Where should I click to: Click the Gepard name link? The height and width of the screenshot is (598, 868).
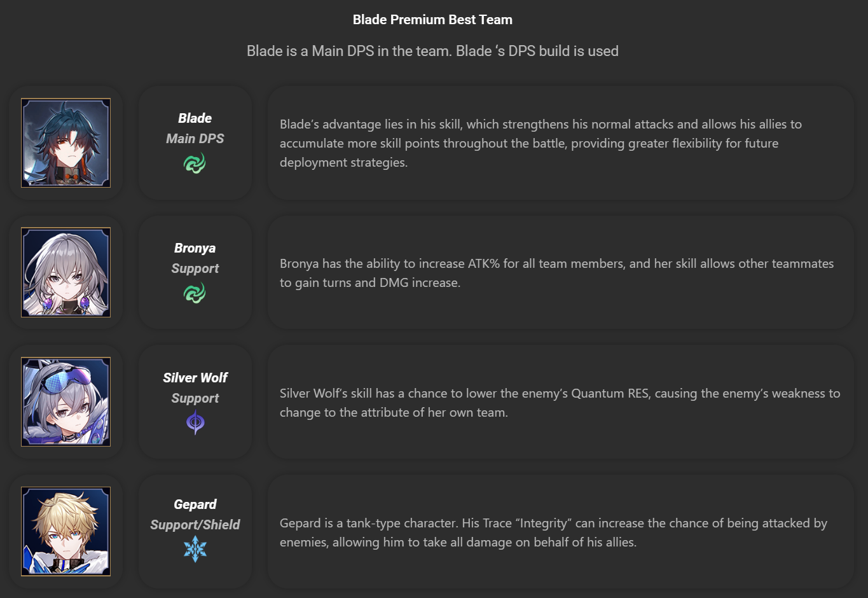pyautogui.click(x=195, y=504)
